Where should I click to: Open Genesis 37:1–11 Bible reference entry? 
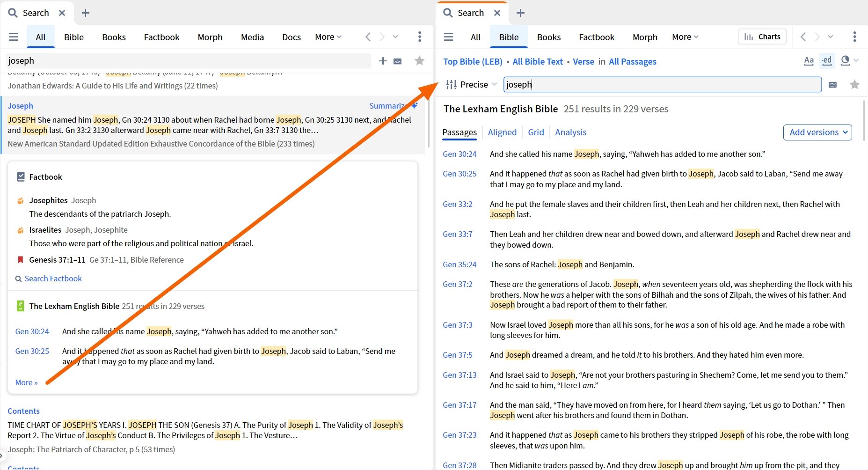[x=57, y=260]
